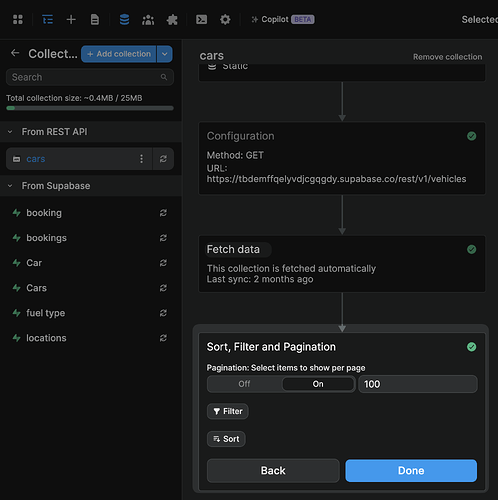Viewport: 498px width, 500px height.
Task: Open the Add collection dropdown arrow
Action: coord(165,54)
